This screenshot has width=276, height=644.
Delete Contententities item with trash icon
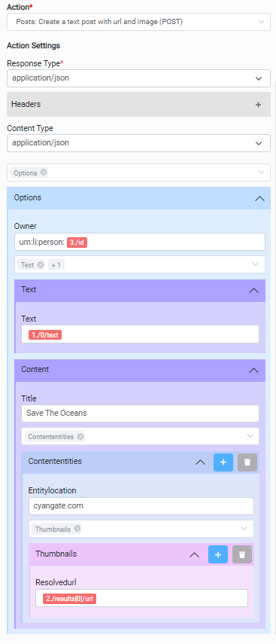(x=247, y=462)
